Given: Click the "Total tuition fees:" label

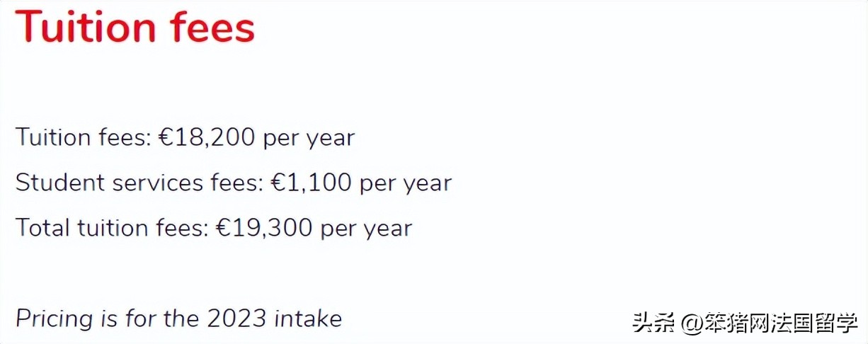Looking at the screenshot, I should (x=113, y=228).
